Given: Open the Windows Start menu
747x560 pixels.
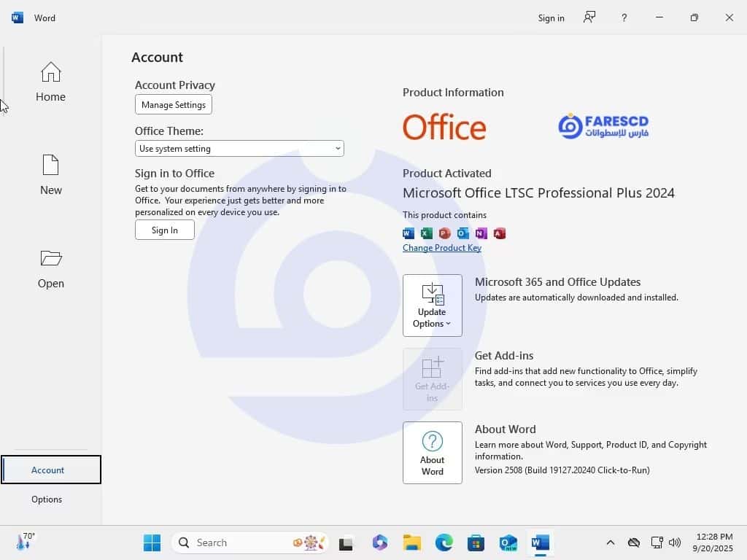Looking at the screenshot, I should pos(152,542).
